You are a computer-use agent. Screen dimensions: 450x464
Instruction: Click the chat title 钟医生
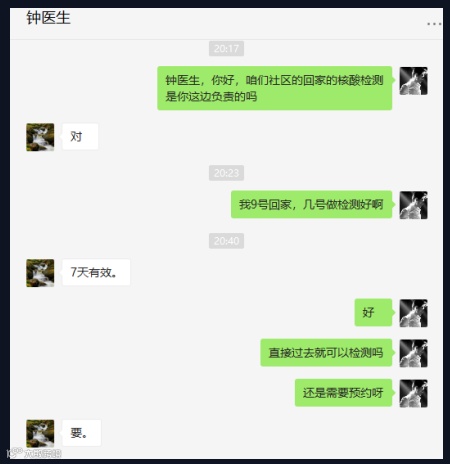[x=48, y=18]
